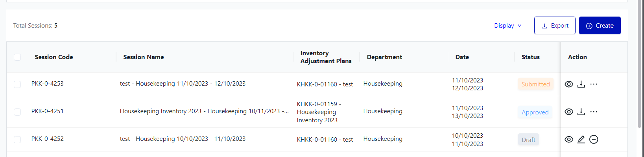Screen dimensions: 644x157
Task: Download session PKK-0-4253 file
Action: (581, 84)
